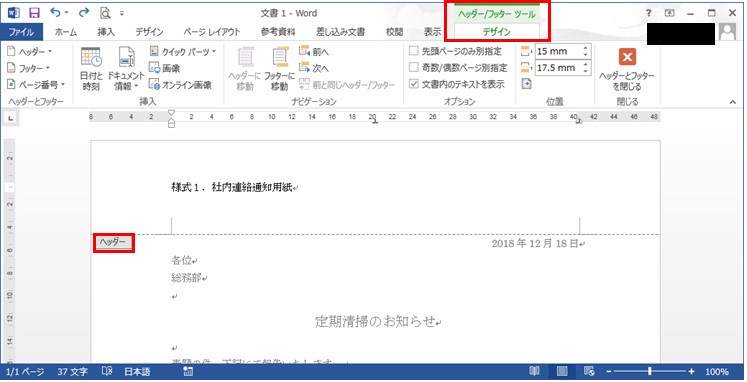Switch to Read Mode view

(x=535, y=371)
